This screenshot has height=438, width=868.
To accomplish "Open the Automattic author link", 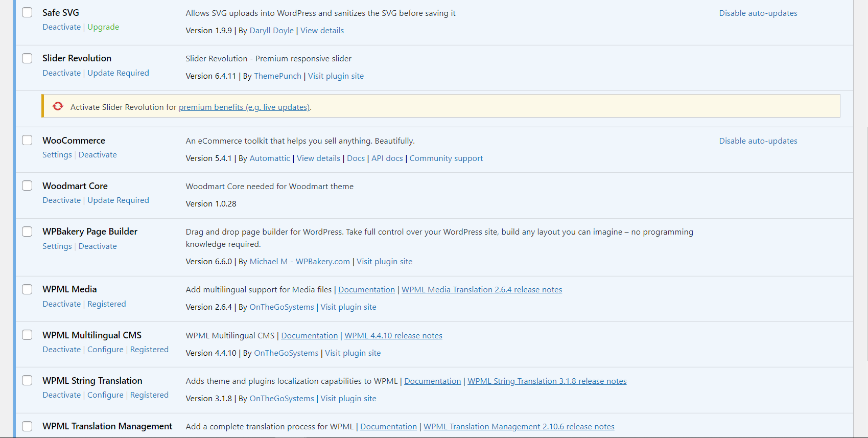I will pos(270,158).
